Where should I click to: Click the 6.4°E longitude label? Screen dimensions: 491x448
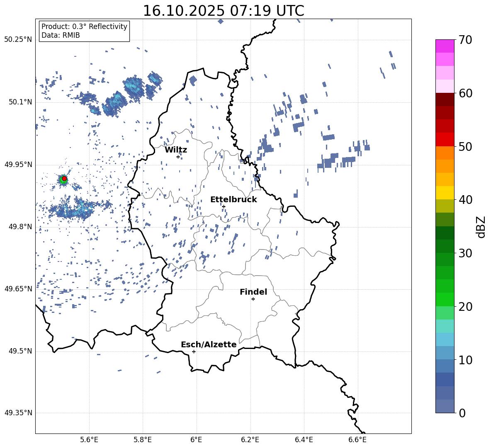pyautogui.click(x=304, y=440)
